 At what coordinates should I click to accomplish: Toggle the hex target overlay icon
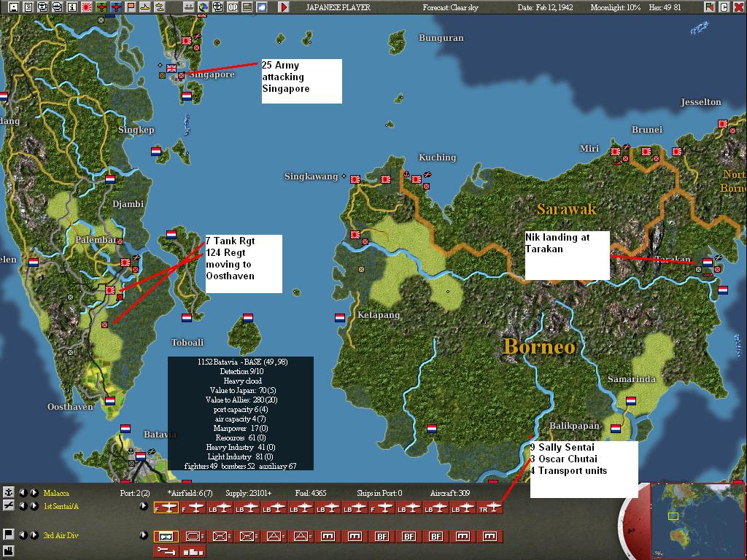(217, 7)
